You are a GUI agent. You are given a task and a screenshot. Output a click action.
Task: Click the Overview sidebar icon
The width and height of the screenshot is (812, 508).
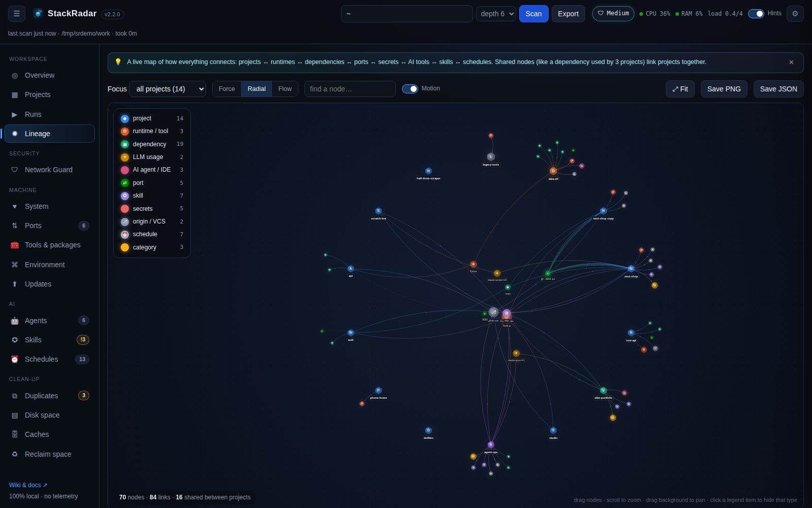pos(15,76)
